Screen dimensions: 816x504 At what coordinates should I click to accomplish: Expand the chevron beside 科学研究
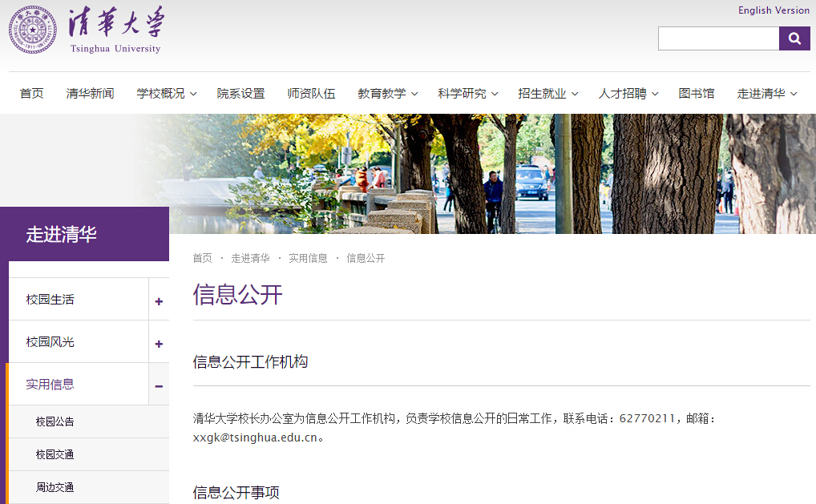pos(495,94)
